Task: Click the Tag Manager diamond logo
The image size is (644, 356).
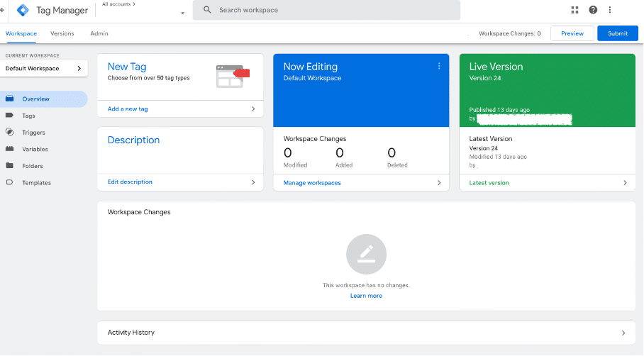Action: [23, 10]
